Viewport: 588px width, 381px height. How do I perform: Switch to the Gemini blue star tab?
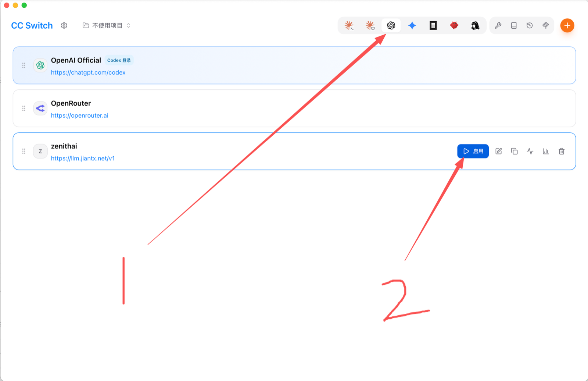(x=412, y=25)
